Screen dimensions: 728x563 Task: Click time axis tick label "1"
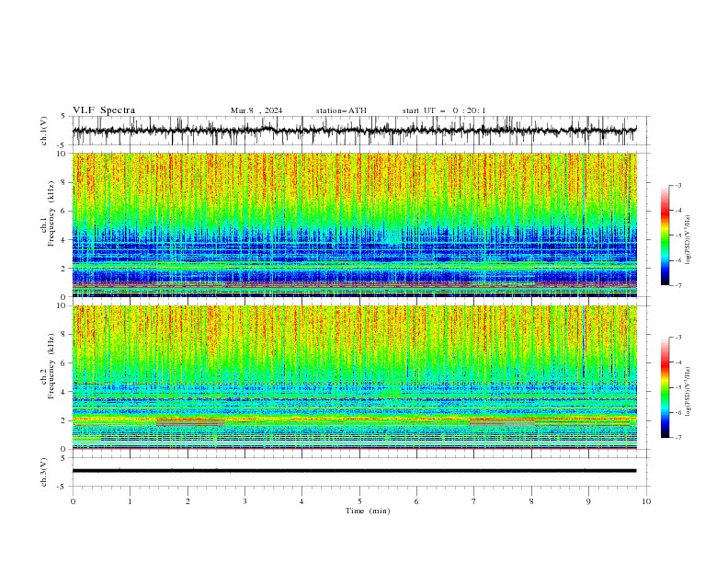[x=130, y=501]
